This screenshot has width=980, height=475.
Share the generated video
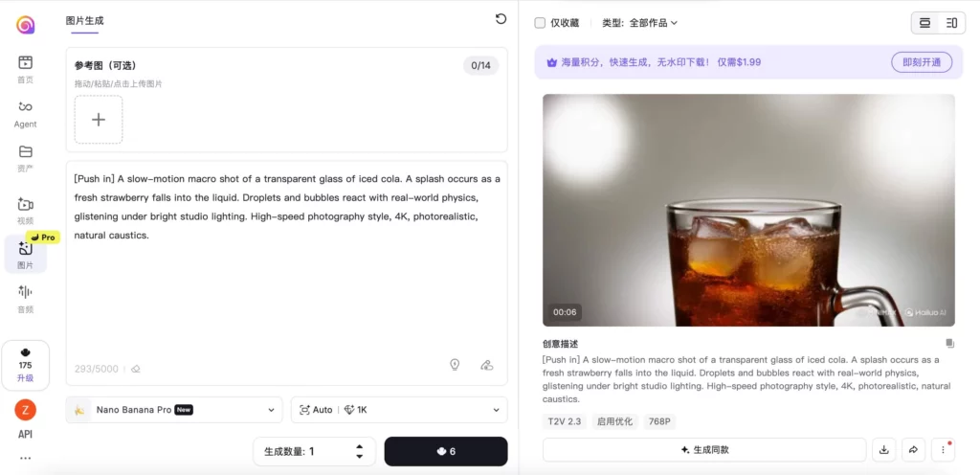pyautogui.click(x=913, y=449)
